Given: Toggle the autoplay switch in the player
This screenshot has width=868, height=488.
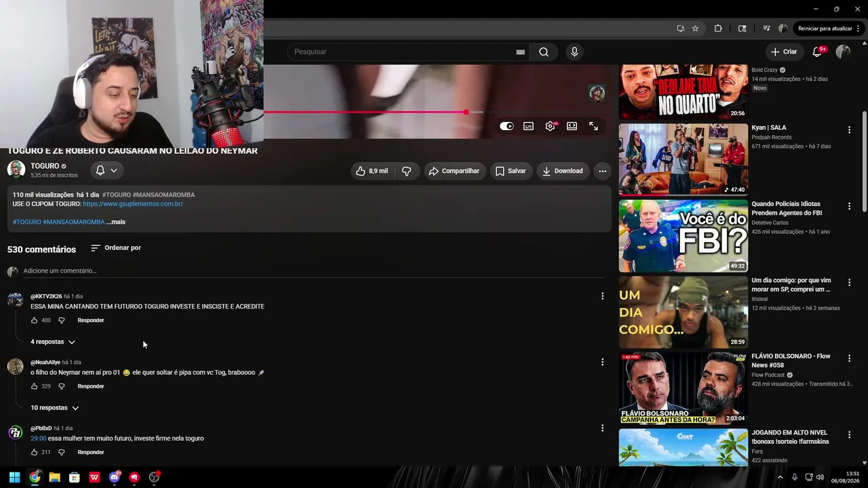Looking at the screenshot, I should pos(507,126).
